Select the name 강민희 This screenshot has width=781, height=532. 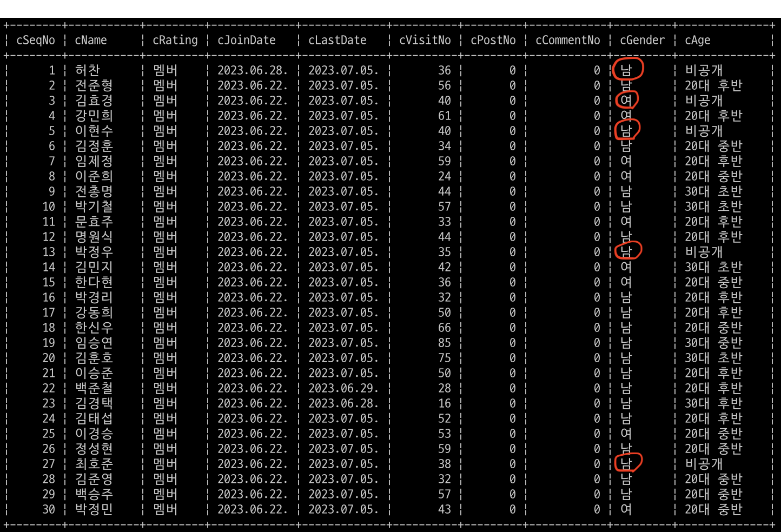coord(94,116)
